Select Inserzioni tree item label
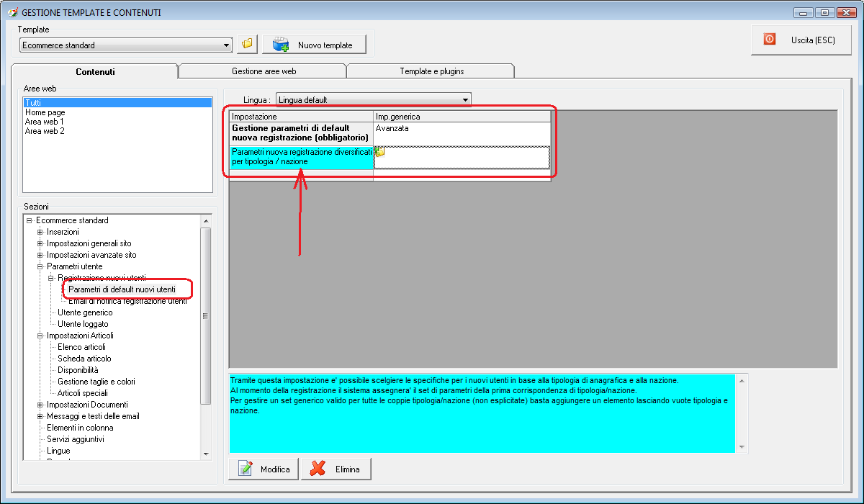Image resolution: width=864 pixels, height=504 pixels. pyautogui.click(x=63, y=232)
